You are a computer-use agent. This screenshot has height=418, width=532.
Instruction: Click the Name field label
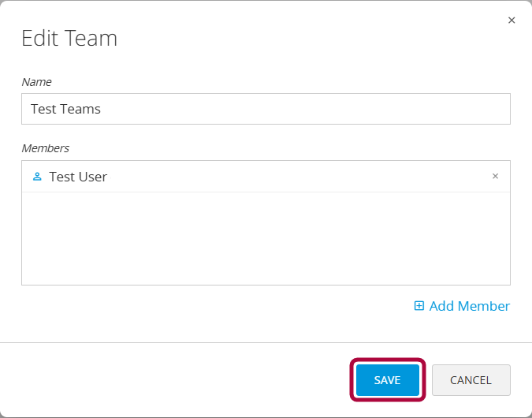(x=36, y=82)
